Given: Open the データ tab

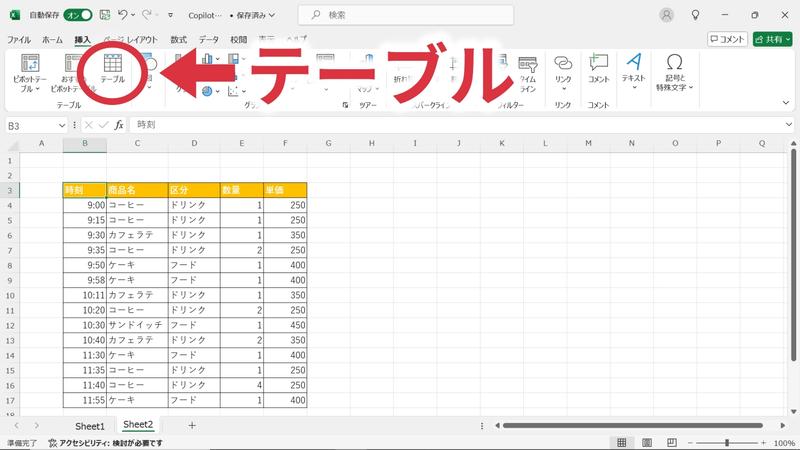Looking at the screenshot, I should point(209,39).
